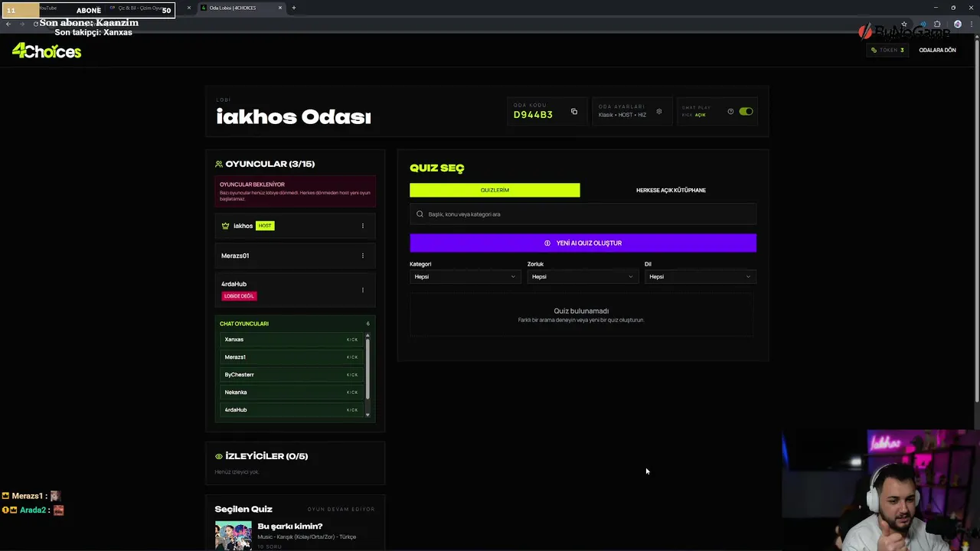Open Chrome three-dot menu
This screenshot has height=551, width=980.
(x=972, y=24)
